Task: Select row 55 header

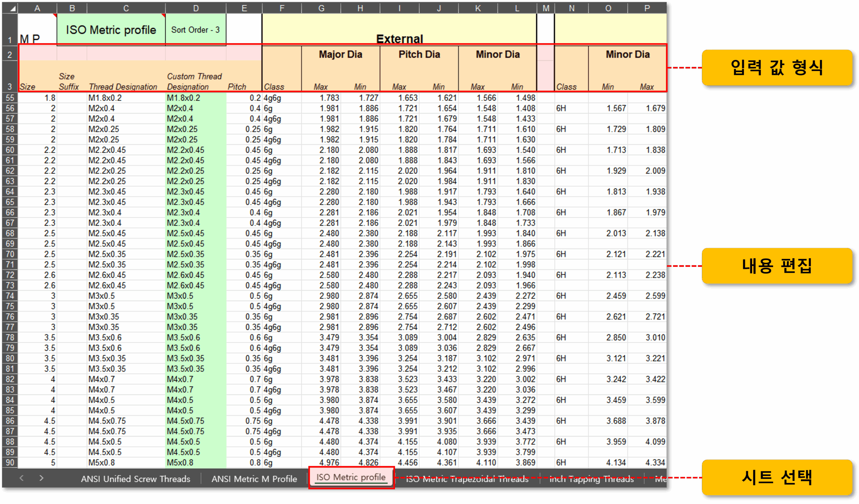Action: 10,98
